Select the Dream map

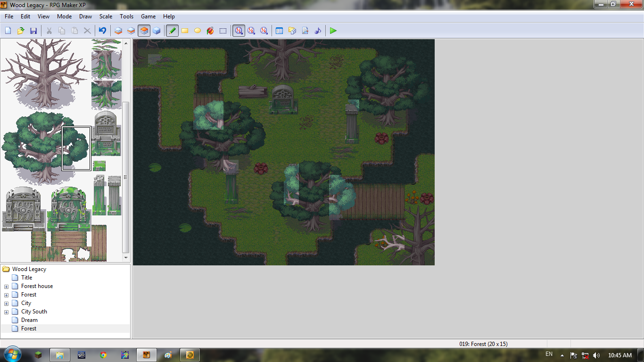pos(28,320)
